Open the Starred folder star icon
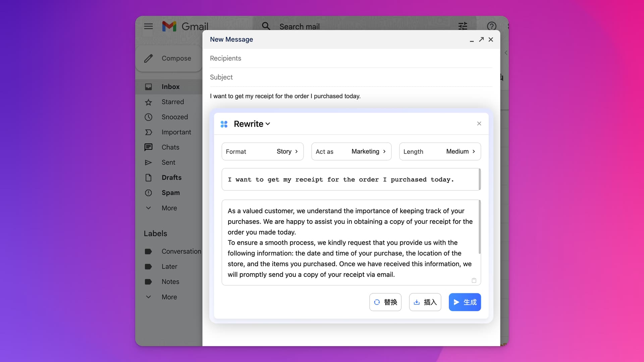This screenshot has height=362, width=644. [148, 102]
